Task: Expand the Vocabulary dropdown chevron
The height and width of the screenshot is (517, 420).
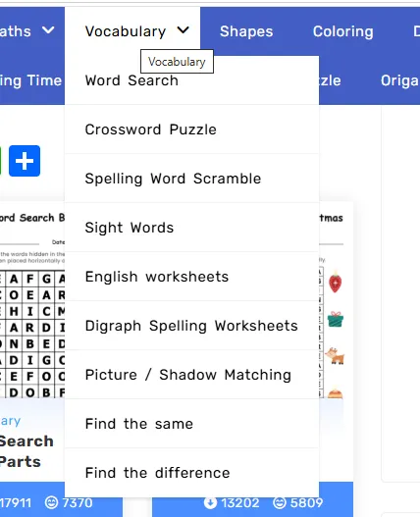Action: point(184,30)
